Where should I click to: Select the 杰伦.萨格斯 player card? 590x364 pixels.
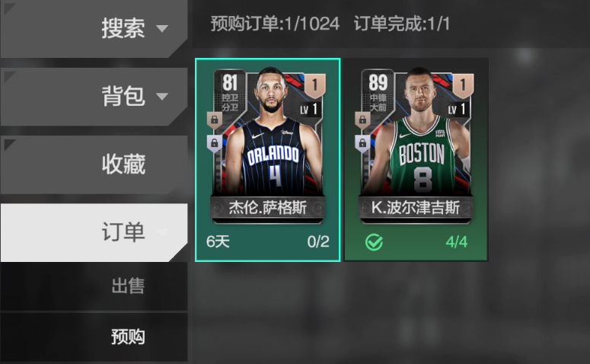click(268, 160)
